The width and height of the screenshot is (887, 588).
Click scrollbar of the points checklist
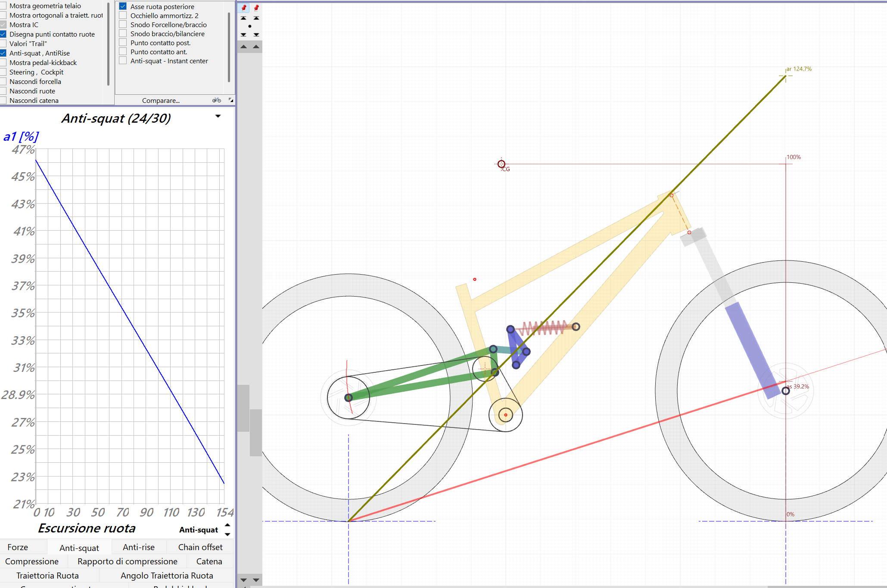pyautogui.click(x=229, y=47)
